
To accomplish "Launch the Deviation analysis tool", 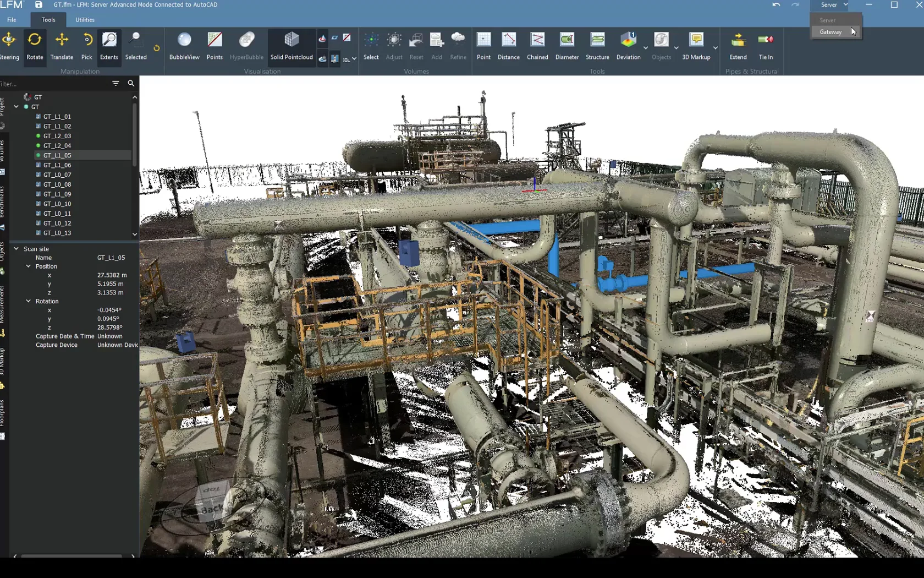I will click(628, 46).
